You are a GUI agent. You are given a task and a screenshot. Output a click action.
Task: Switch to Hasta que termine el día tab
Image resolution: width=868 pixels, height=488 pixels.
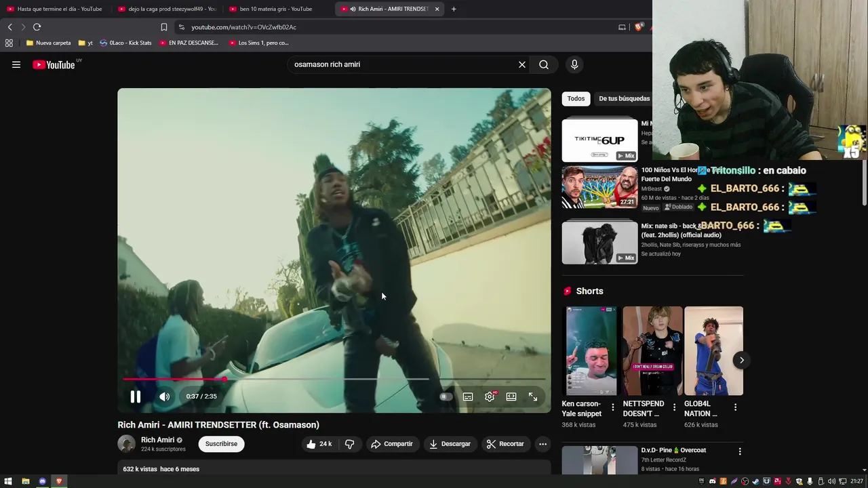(x=54, y=9)
